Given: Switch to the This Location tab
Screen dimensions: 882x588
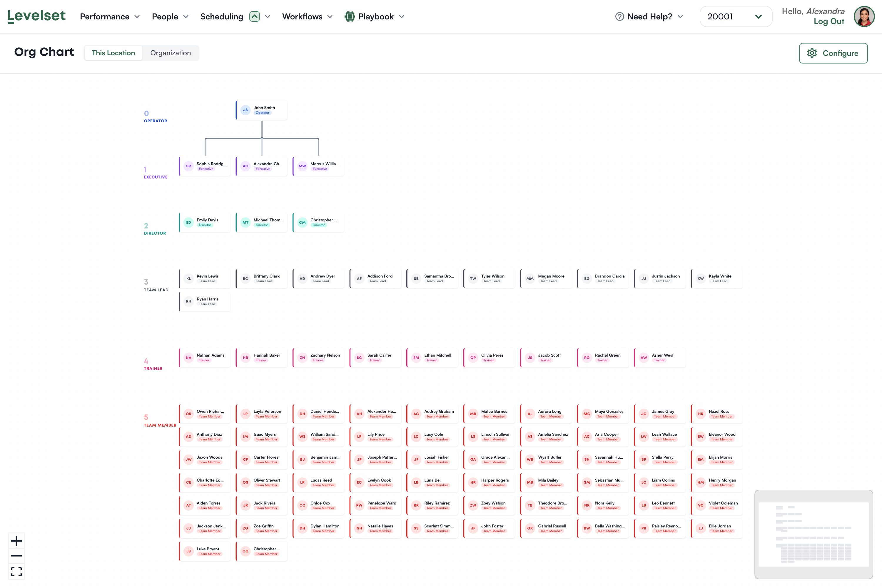Looking at the screenshot, I should tap(113, 53).
